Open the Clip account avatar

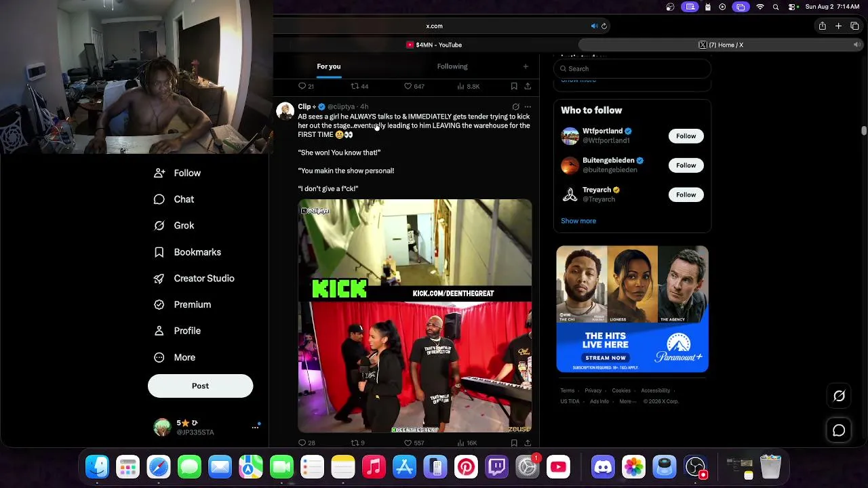click(285, 111)
